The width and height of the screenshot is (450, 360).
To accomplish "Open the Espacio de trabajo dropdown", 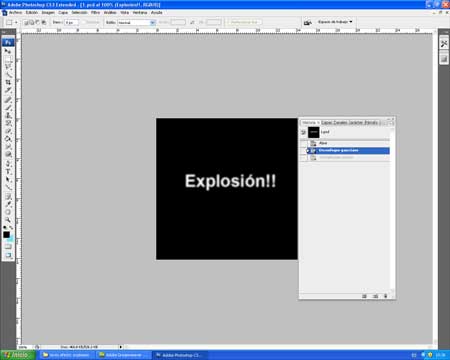I will coord(335,22).
